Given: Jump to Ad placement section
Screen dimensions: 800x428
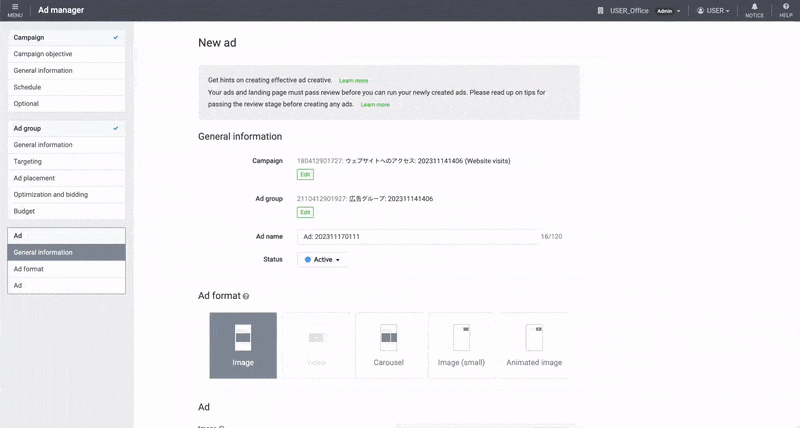Looking at the screenshot, I should [35, 178].
